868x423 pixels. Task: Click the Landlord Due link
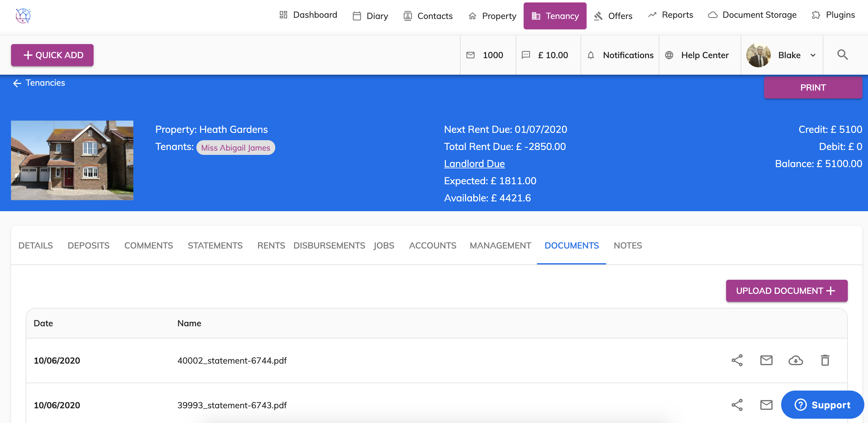tap(474, 164)
